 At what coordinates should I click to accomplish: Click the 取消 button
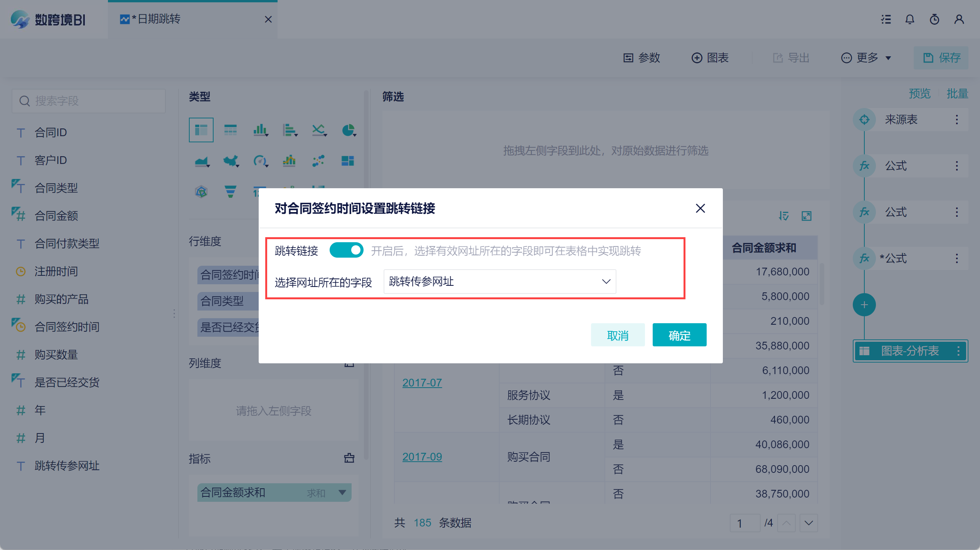[618, 335]
